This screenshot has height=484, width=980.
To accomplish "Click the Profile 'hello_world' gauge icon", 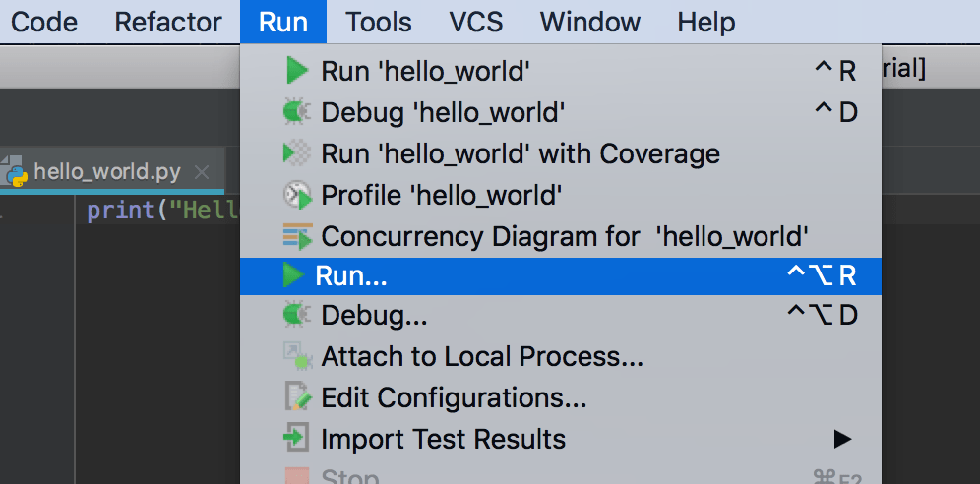I will pyautogui.click(x=296, y=195).
